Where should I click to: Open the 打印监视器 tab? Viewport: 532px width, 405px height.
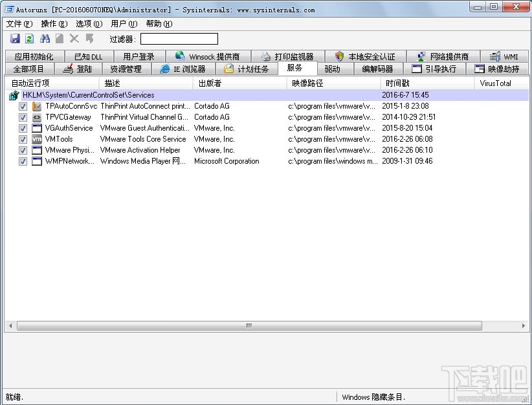[288, 56]
